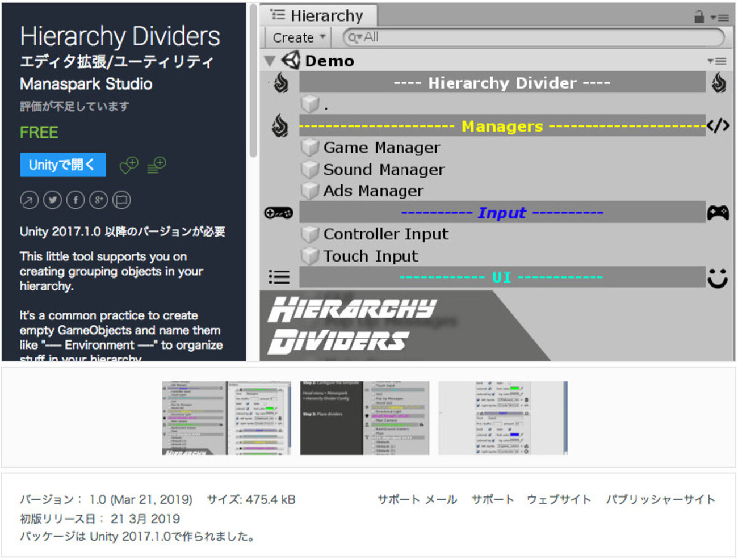Click the エディタ拡張/ユーティリティ category link
Screen dimensions: 738x560
tap(117, 61)
